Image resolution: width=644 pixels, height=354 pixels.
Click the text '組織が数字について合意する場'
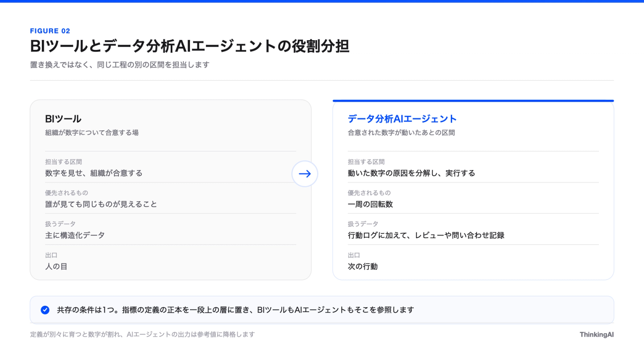92,133
